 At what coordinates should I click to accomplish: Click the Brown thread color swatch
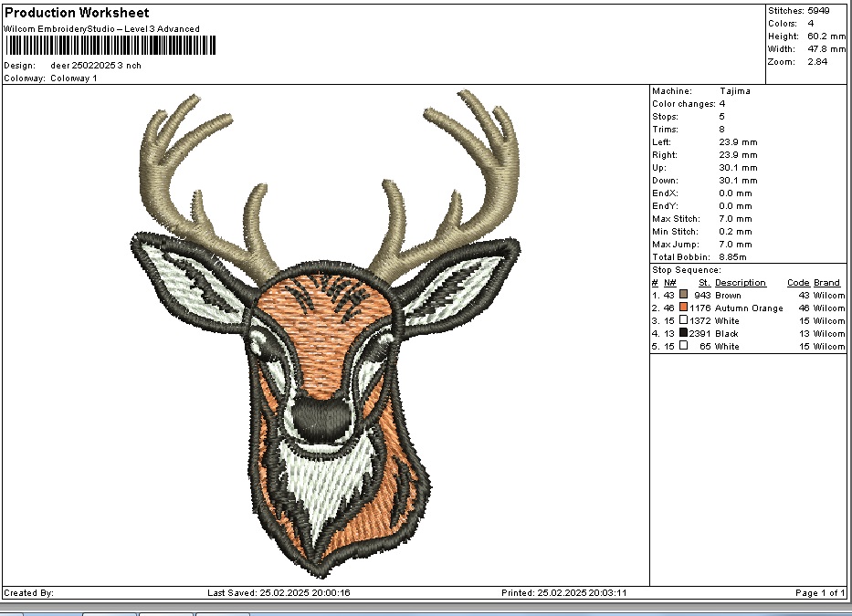(683, 295)
